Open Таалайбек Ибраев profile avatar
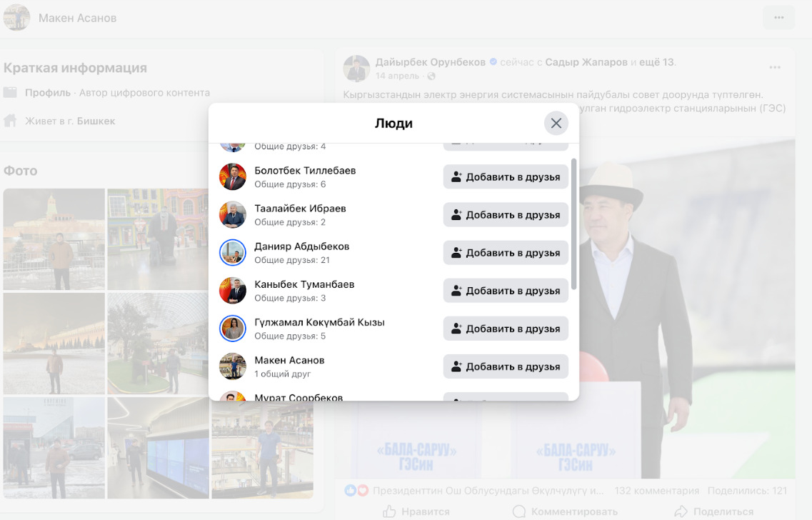This screenshot has width=812, height=520. pyautogui.click(x=233, y=214)
